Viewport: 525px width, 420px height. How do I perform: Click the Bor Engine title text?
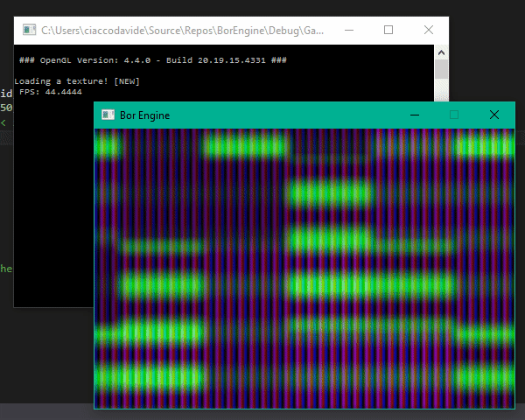point(146,115)
